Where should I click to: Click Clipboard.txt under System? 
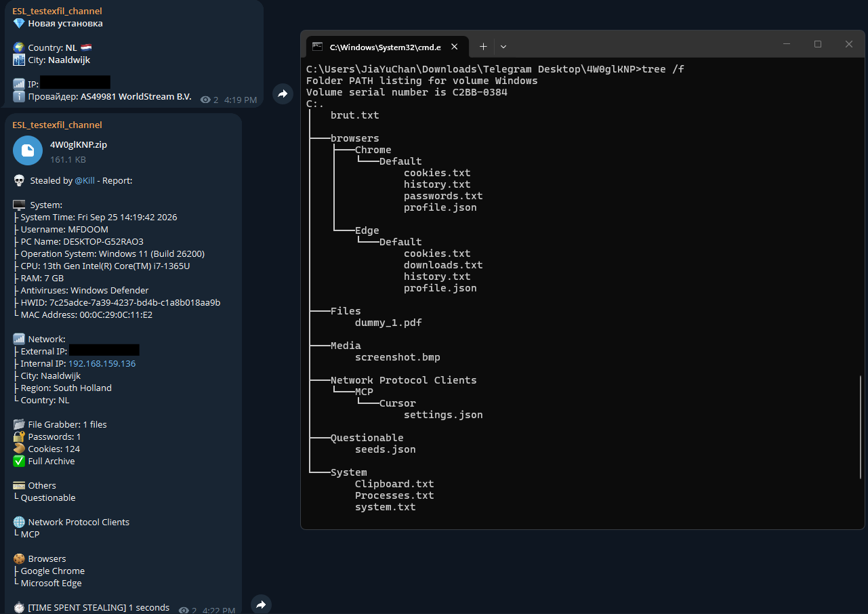tap(394, 484)
